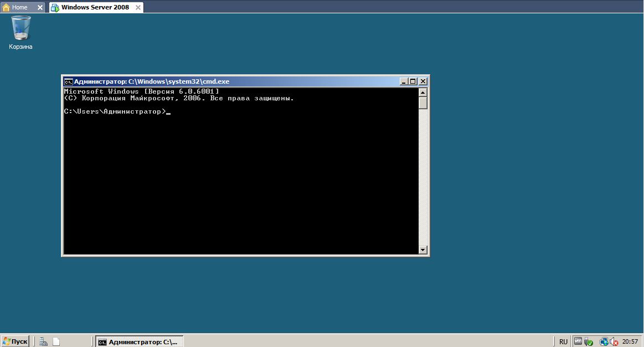The image size is (644, 347).
Task: Close the Windows Server 2008 tab
Action: [138, 7]
